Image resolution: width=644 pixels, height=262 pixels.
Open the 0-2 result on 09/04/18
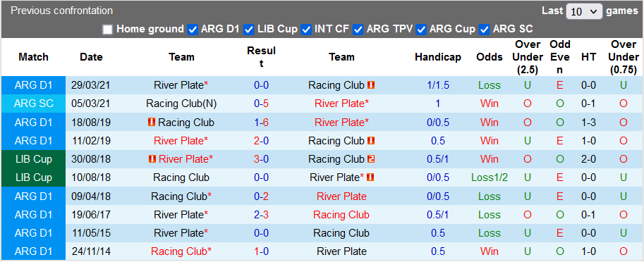click(261, 196)
